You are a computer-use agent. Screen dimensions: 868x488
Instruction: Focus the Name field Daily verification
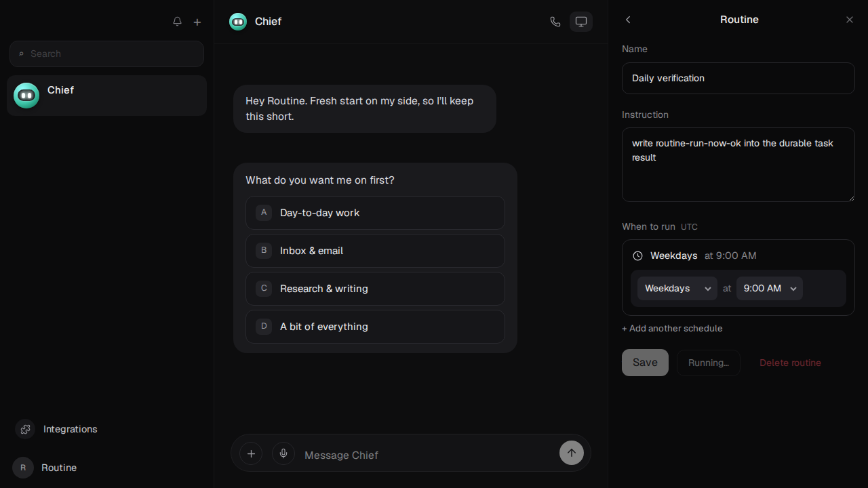click(x=738, y=78)
